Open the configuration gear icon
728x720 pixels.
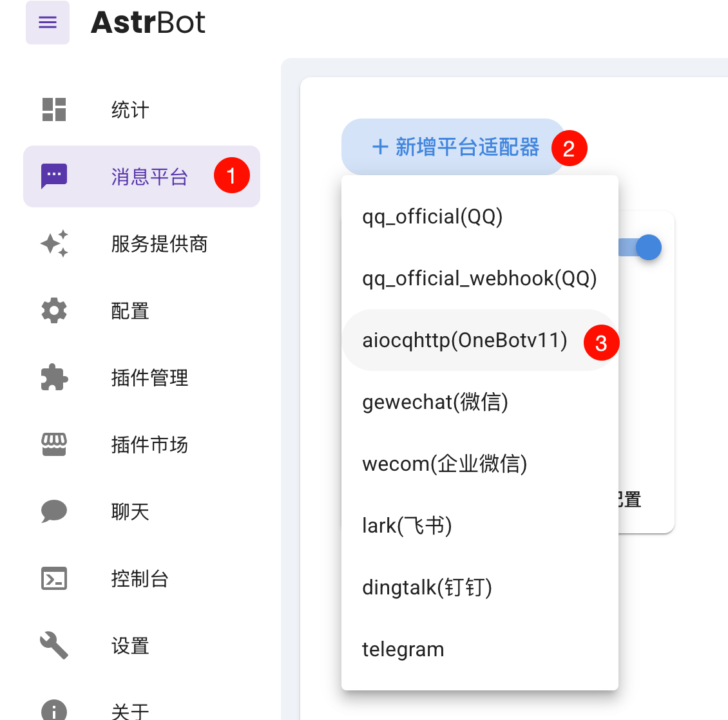[54, 310]
